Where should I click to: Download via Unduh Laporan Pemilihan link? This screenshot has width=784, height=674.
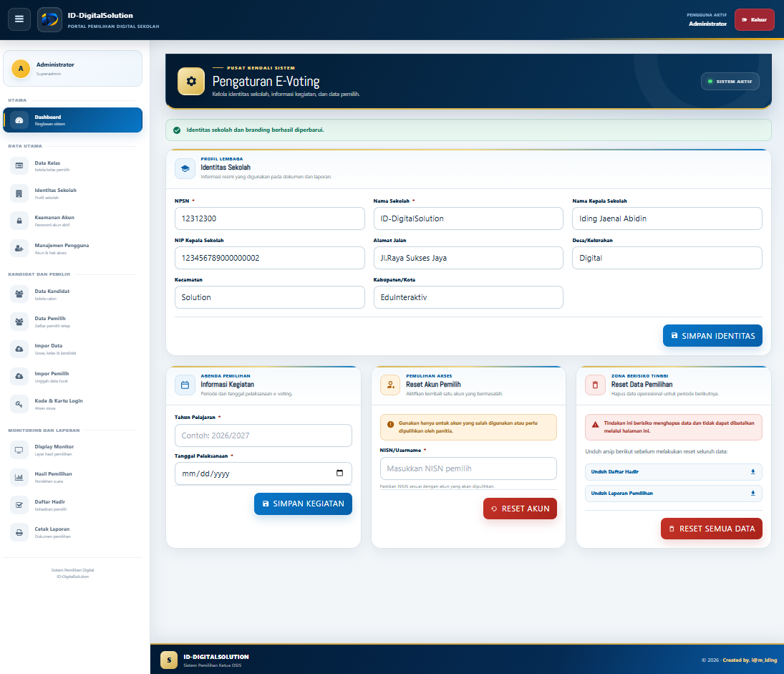[674, 494]
